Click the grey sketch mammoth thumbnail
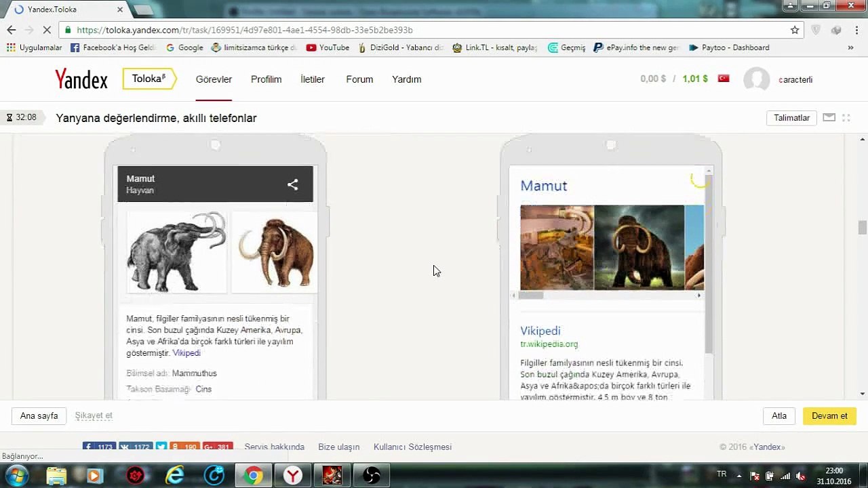868x488 pixels. tap(176, 251)
